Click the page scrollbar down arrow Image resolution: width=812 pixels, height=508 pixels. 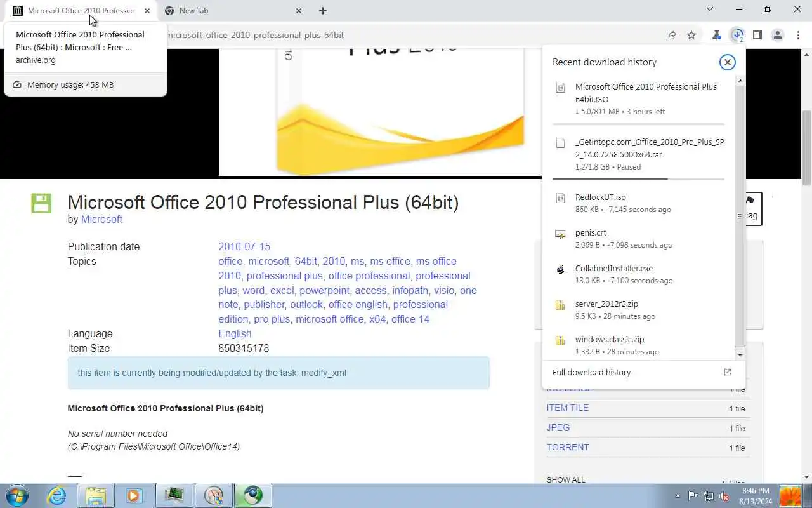click(806, 476)
